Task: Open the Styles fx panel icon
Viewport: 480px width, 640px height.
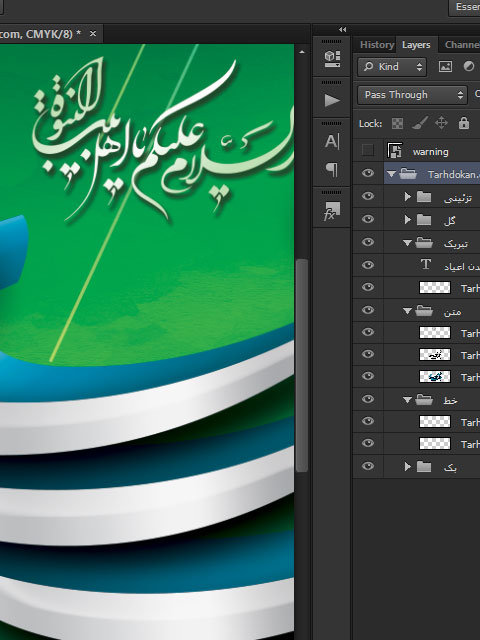Action: [332, 211]
